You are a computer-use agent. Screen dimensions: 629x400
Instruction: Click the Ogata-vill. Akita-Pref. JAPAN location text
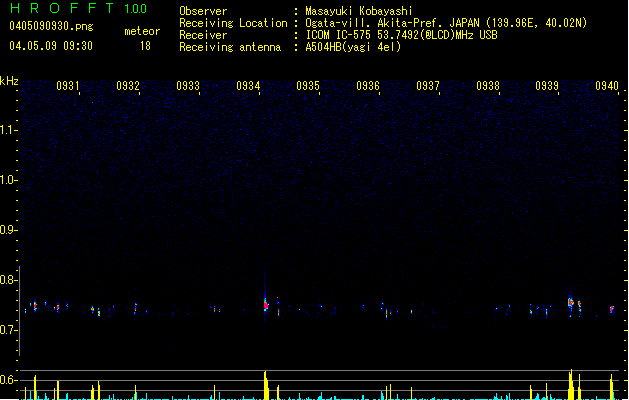pyautogui.click(x=446, y=23)
